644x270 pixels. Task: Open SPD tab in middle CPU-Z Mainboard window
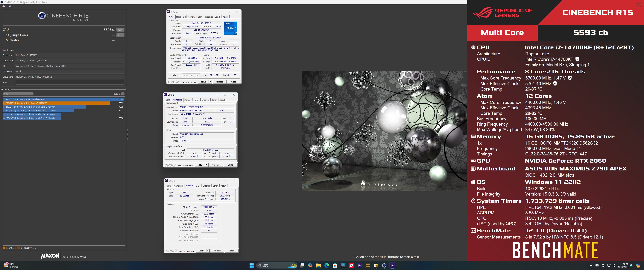[197, 100]
